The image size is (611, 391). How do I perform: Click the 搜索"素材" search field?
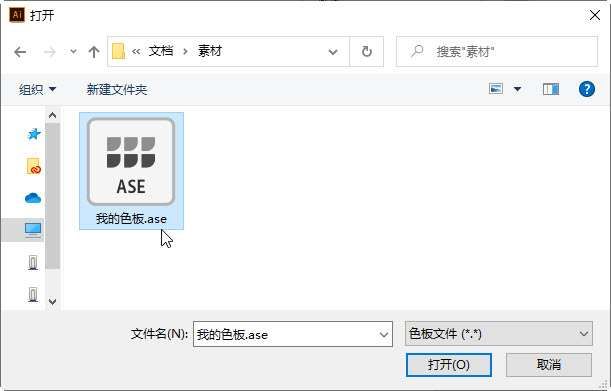[x=497, y=51]
